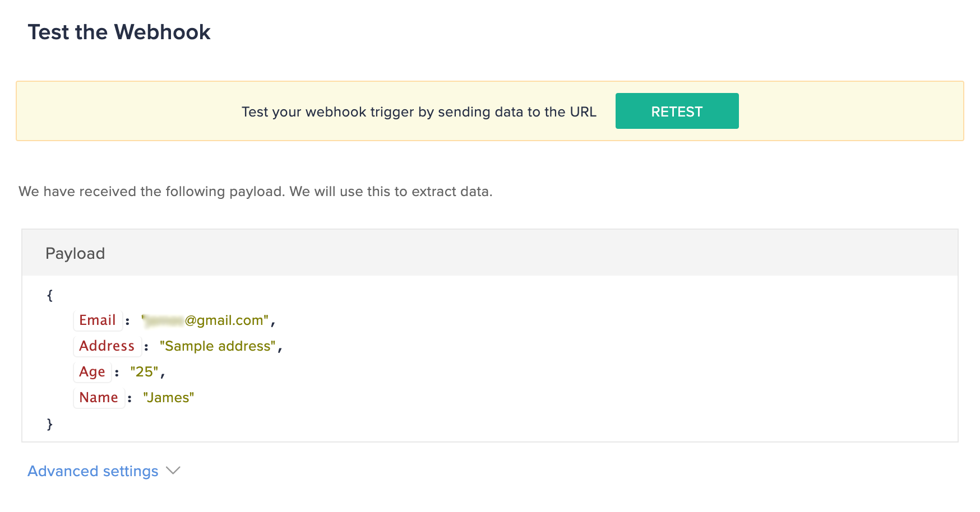Select the Address payload key
Screen dimensions: 980x512
pos(107,346)
